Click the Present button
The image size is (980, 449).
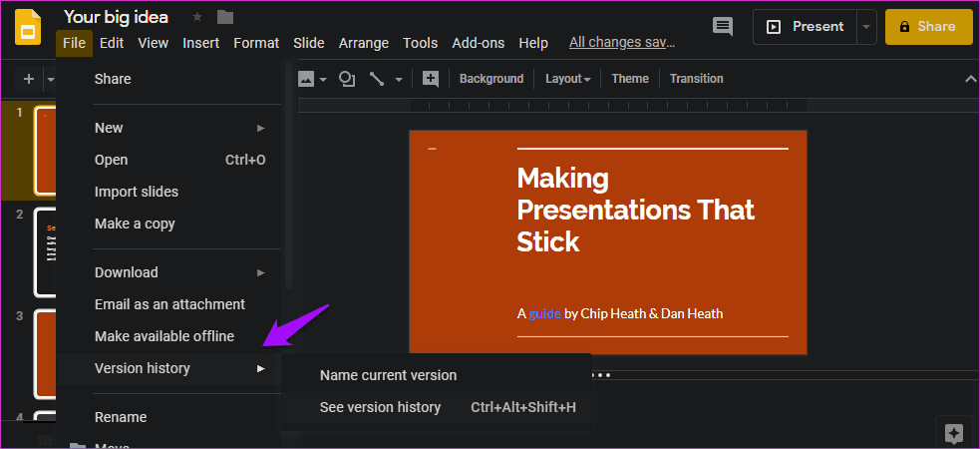click(805, 27)
